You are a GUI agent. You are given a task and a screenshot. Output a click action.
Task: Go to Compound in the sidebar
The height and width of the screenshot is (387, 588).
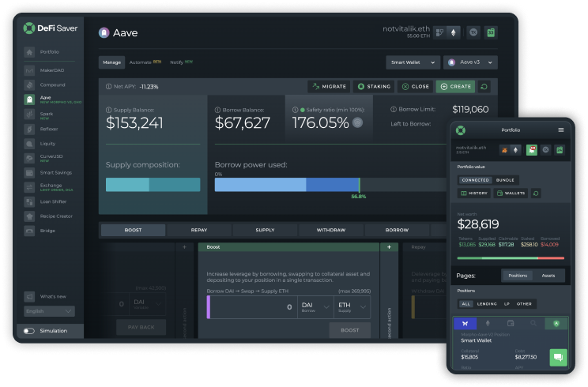coord(44,85)
